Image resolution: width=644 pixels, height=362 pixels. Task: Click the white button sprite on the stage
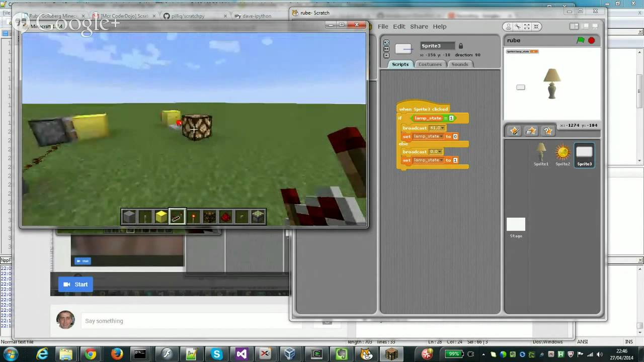pyautogui.click(x=521, y=87)
